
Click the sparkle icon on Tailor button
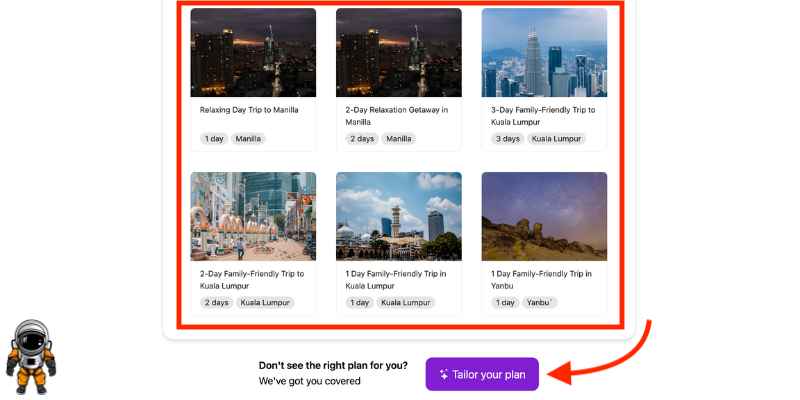443,374
